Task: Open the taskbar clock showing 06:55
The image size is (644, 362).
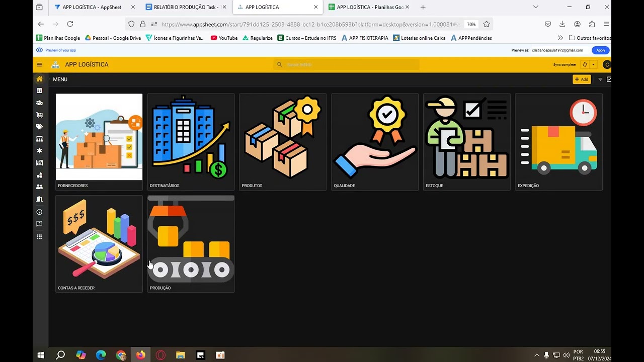Action: click(x=599, y=355)
